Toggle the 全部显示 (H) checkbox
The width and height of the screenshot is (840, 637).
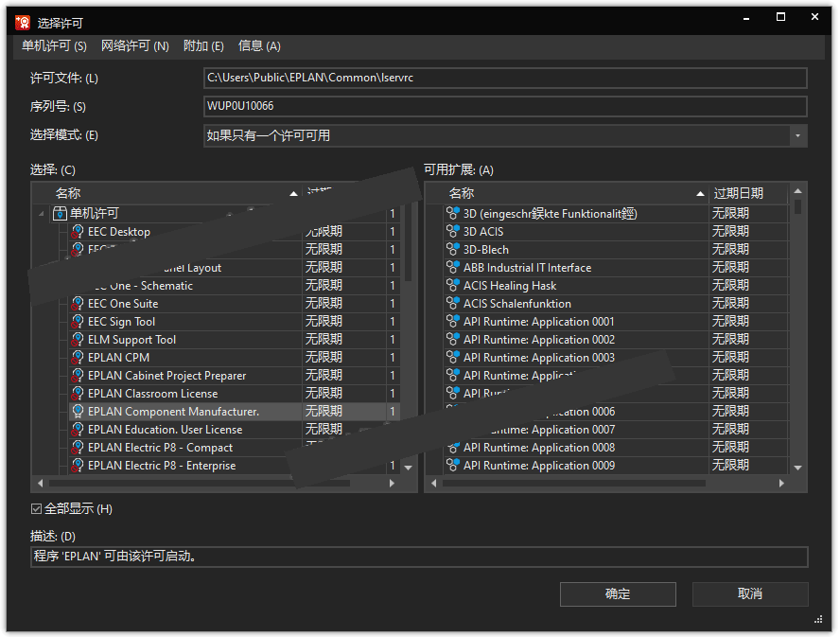(x=37, y=509)
